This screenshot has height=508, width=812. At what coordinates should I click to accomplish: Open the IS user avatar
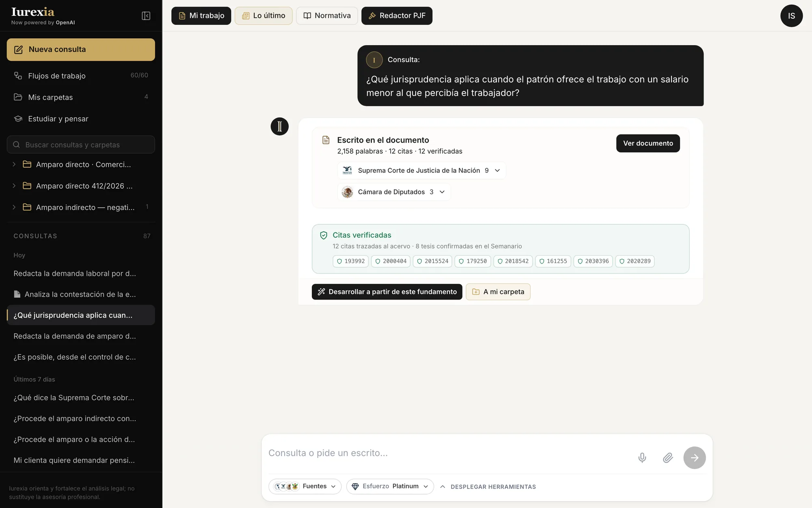pos(791,16)
